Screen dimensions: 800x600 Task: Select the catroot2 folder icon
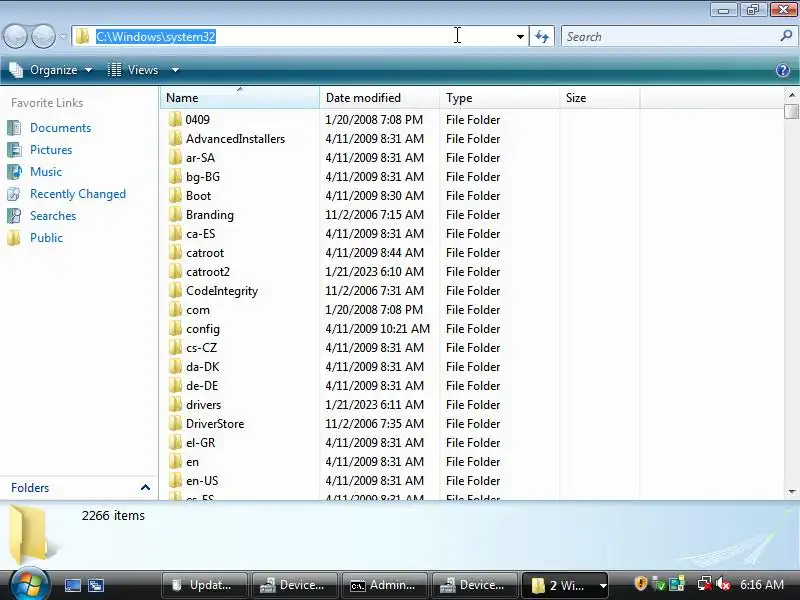click(x=175, y=271)
